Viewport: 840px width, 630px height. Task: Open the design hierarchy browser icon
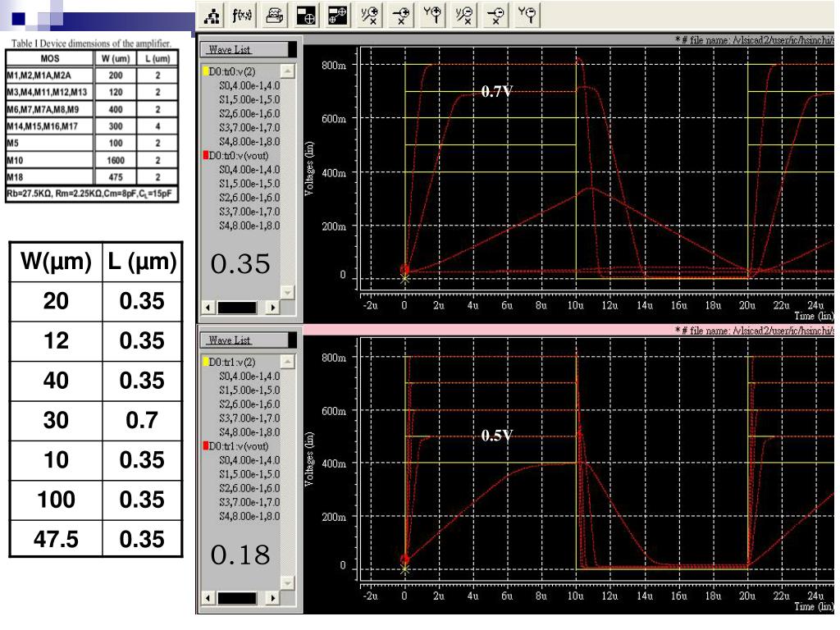(212, 16)
